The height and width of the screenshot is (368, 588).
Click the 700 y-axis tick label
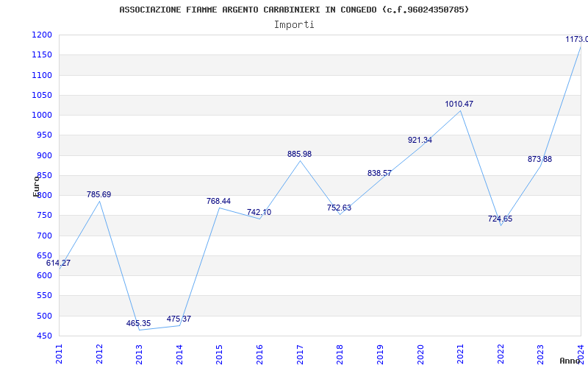pyautogui.click(x=45, y=236)
